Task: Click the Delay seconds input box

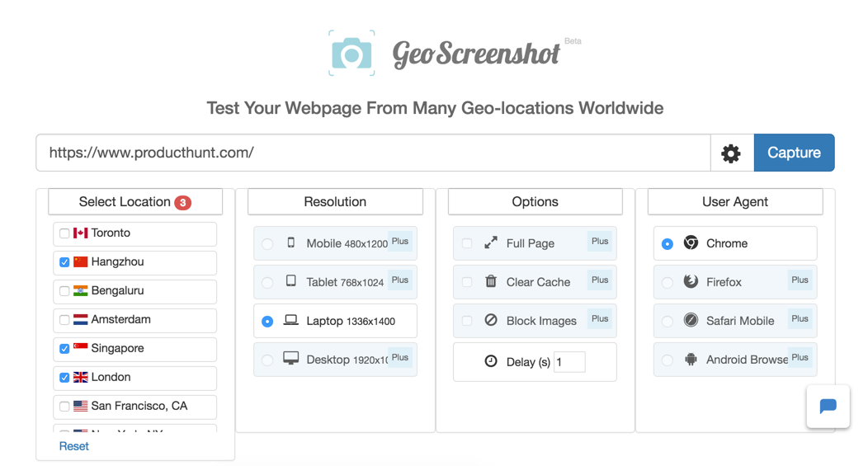Action: pos(569,362)
